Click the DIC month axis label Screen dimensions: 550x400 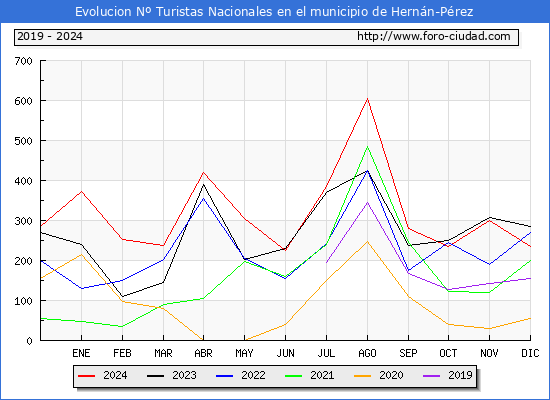tap(530, 353)
